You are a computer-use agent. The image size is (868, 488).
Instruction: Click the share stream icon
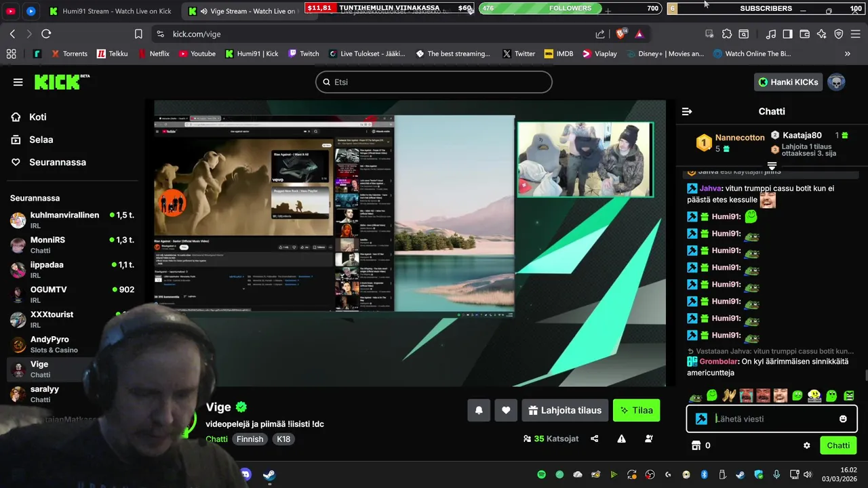pyautogui.click(x=595, y=439)
